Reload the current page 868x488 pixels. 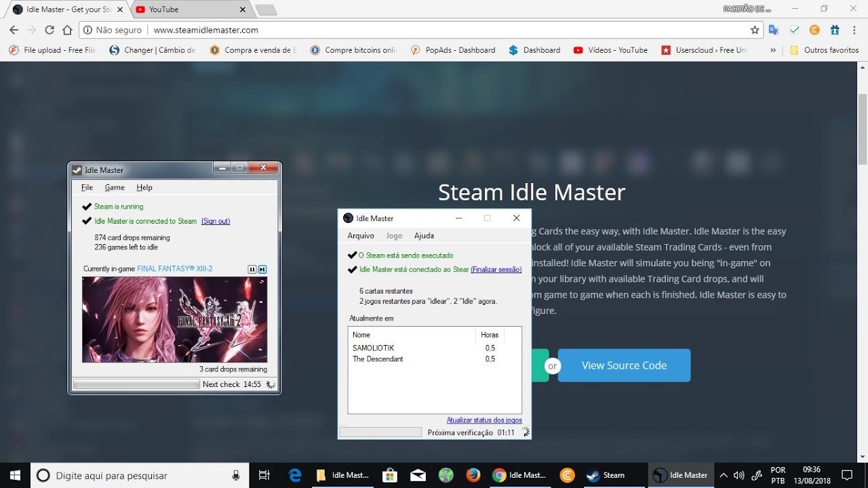pyautogui.click(x=50, y=30)
